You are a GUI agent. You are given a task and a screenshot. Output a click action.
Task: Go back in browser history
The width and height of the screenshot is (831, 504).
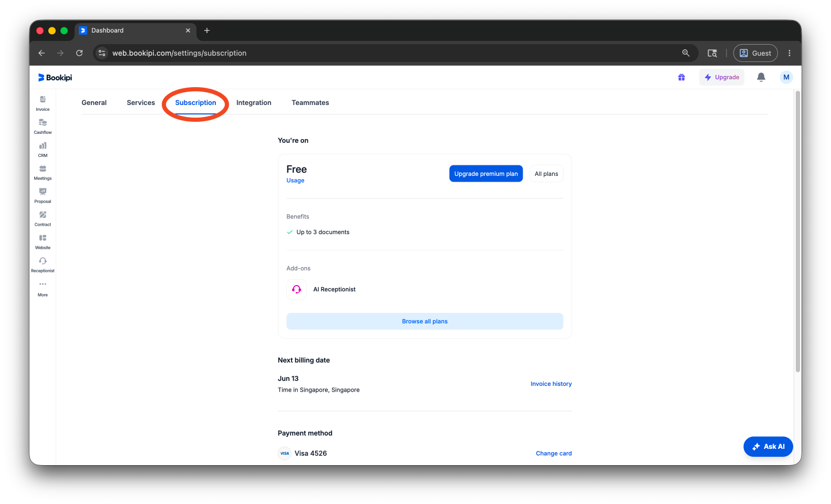[x=41, y=53]
